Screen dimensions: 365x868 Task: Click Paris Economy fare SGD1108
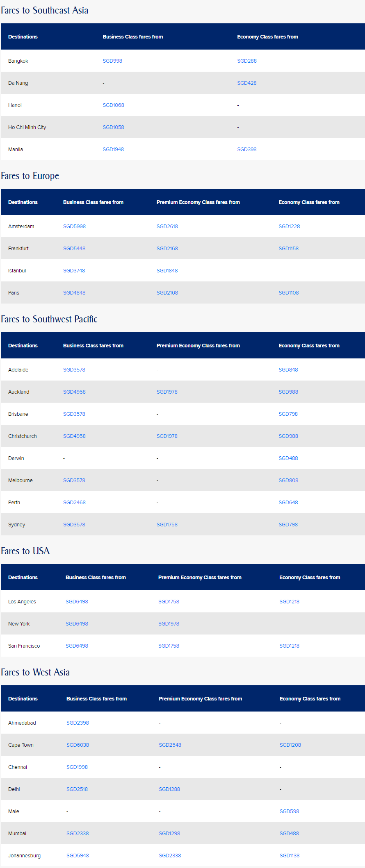pyautogui.click(x=289, y=293)
